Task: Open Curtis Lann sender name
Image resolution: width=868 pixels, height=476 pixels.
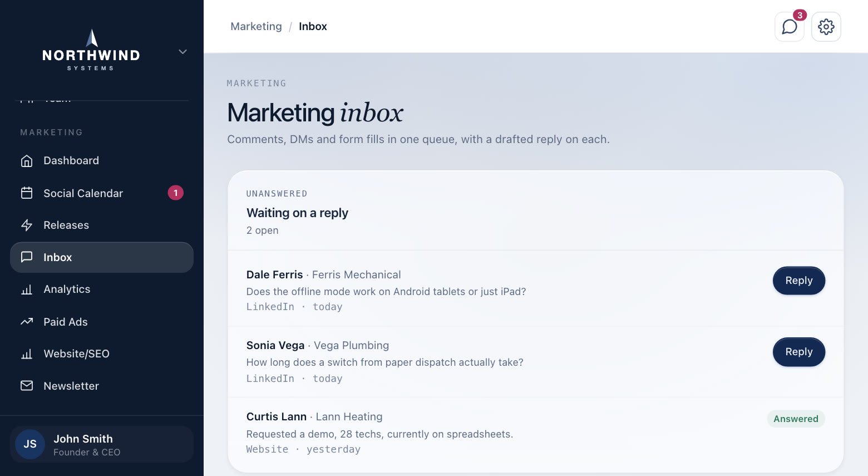Action: coord(277,416)
